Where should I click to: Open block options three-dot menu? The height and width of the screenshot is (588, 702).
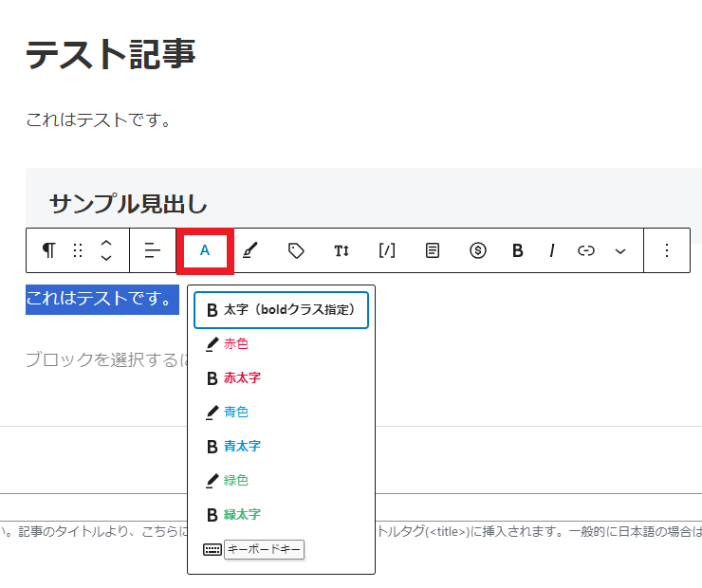pyautogui.click(x=667, y=250)
